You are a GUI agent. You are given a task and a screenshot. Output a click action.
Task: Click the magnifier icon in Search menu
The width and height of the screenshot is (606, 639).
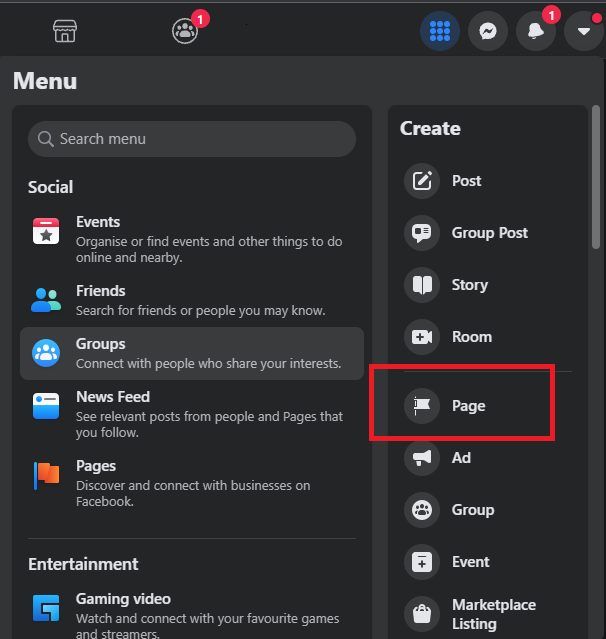45,139
